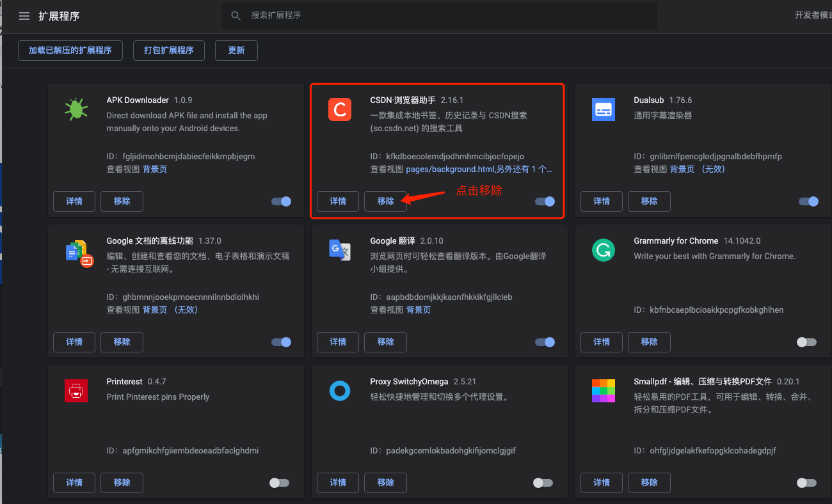
Task: Open the hamburger main menu
Action: (x=24, y=16)
